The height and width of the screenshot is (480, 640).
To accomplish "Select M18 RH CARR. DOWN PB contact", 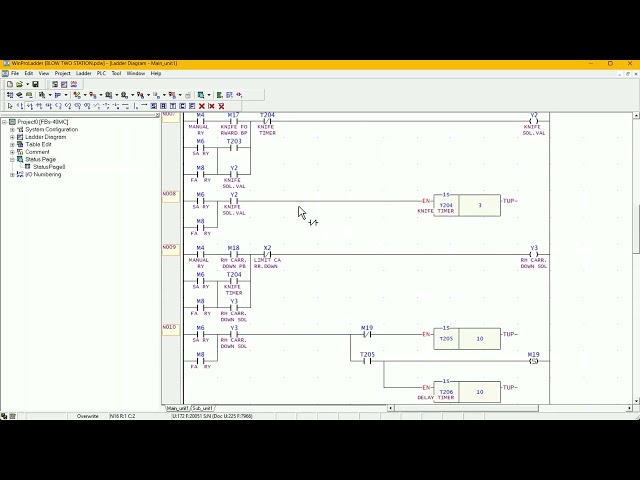I will (233, 254).
